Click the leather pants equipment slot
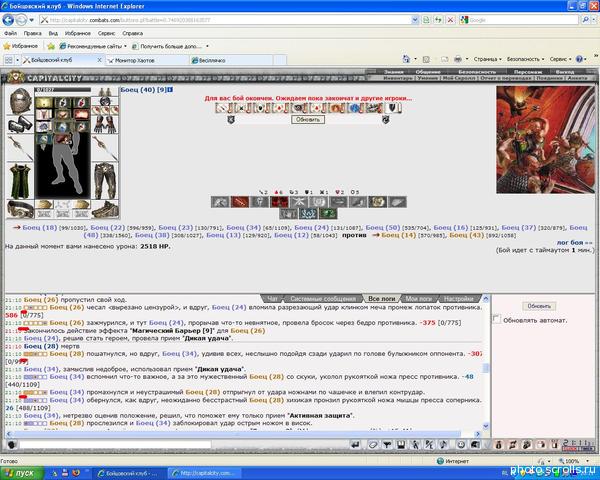This screenshot has height=480, width=600. [105, 181]
